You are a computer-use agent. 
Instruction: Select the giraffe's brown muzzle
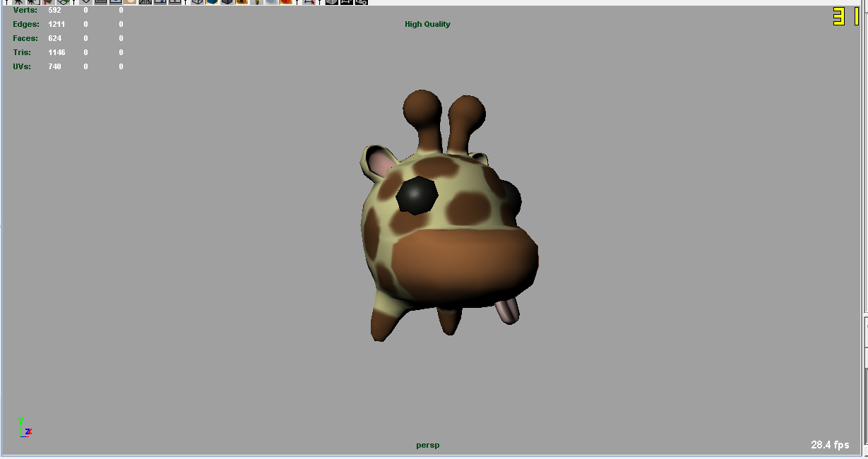[x=464, y=268]
